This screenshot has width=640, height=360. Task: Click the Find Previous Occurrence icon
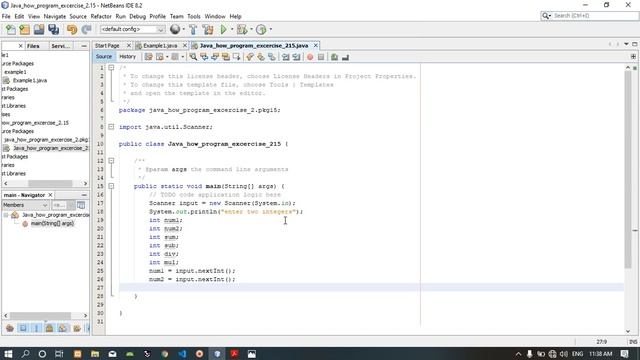(204, 57)
